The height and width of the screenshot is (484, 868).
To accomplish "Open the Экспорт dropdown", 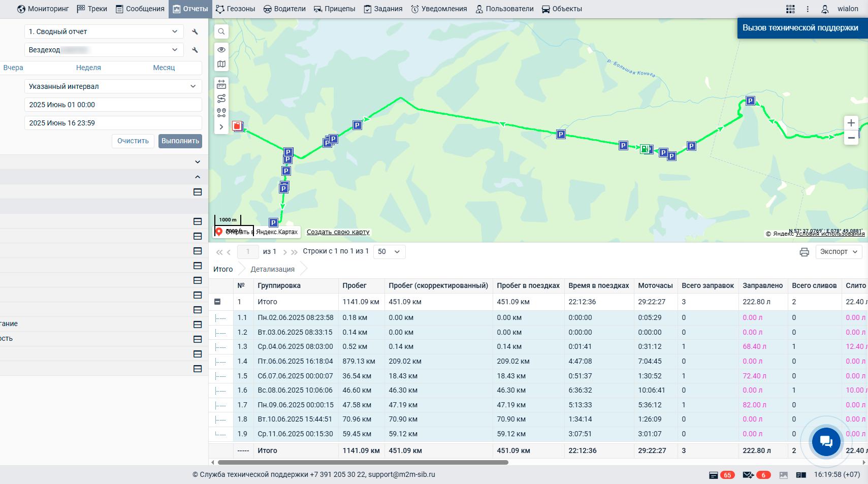I will (x=839, y=252).
